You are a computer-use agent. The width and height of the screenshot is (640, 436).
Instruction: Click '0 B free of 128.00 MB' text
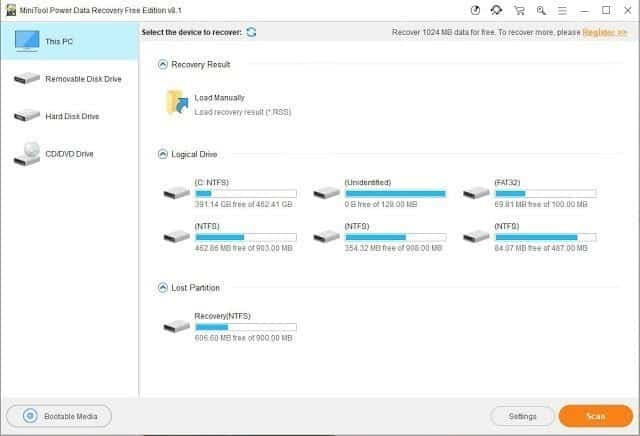381,204
